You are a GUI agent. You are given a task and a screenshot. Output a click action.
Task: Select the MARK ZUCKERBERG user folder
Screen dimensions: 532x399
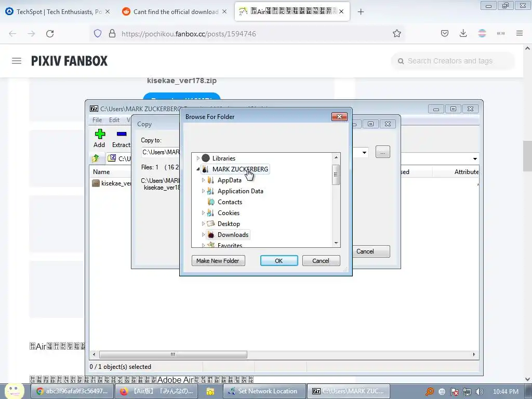tap(240, 169)
